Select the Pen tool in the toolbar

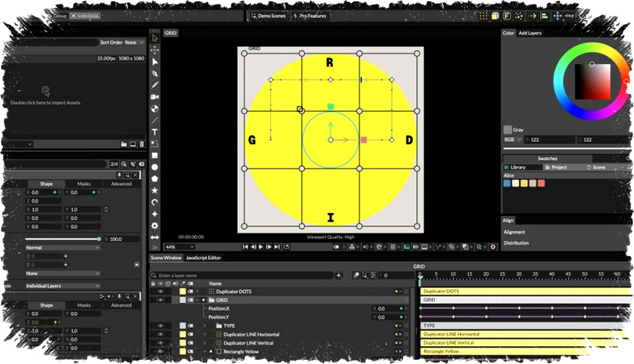pyautogui.click(x=155, y=73)
